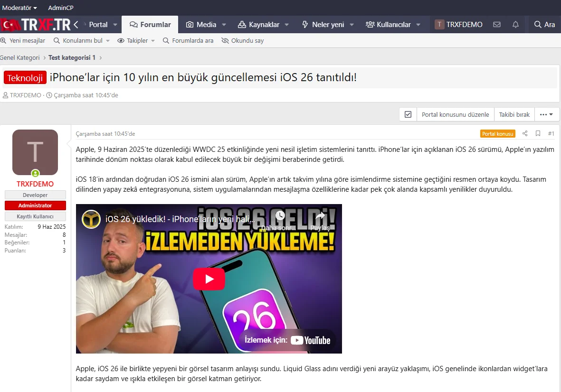Image resolution: width=561 pixels, height=392 pixels.
Task: Open the alerts bell icon
Action: (x=515, y=25)
